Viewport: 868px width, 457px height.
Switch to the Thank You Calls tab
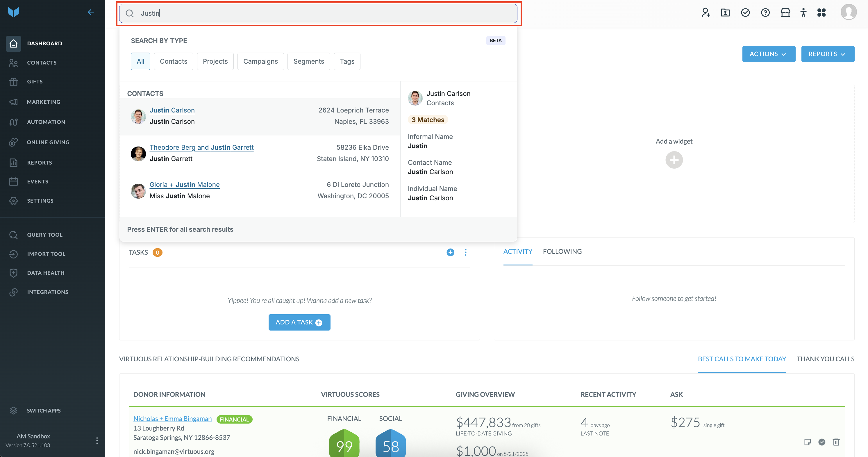(825, 359)
